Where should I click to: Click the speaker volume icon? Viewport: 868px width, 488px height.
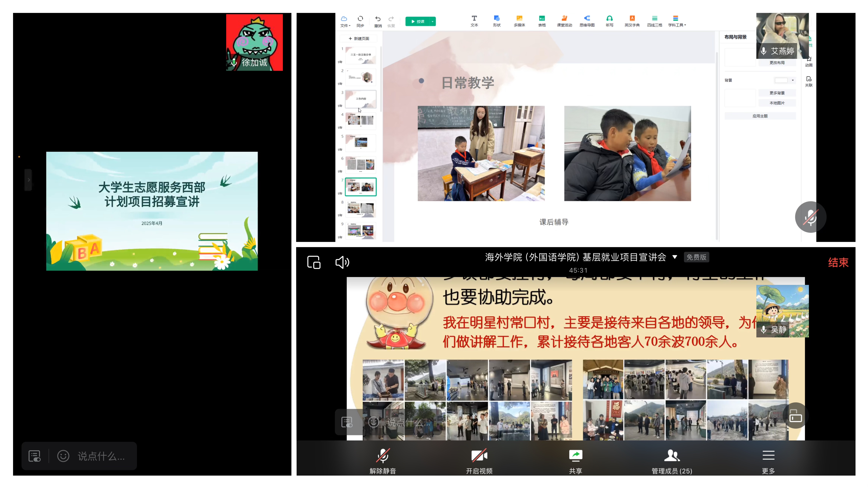point(342,262)
